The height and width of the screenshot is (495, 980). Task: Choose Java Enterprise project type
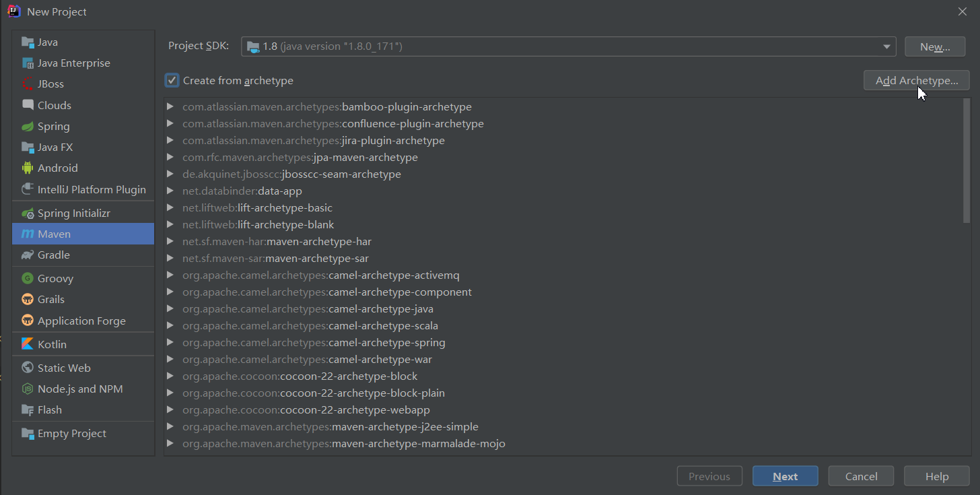pyautogui.click(x=83, y=63)
